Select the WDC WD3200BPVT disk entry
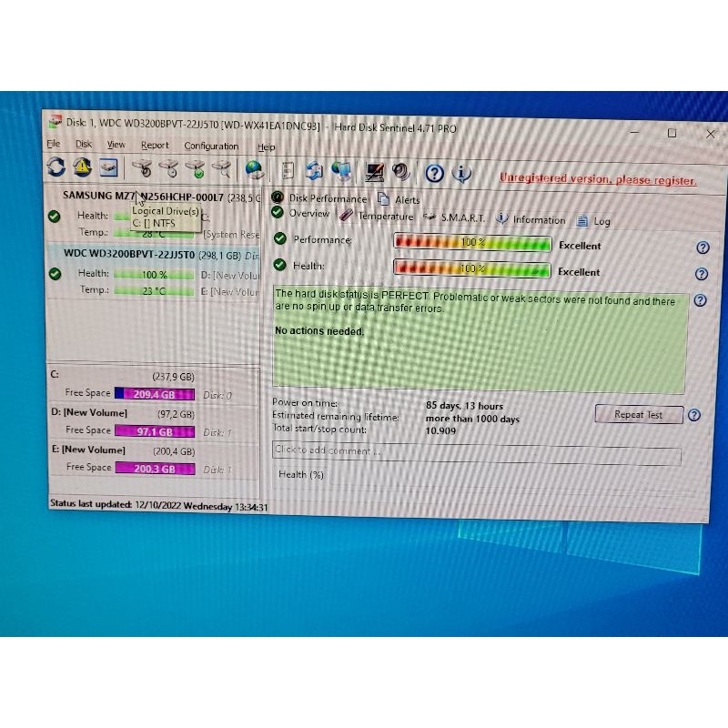The width and height of the screenshot is (728, 728). click(x=154, y=271)
